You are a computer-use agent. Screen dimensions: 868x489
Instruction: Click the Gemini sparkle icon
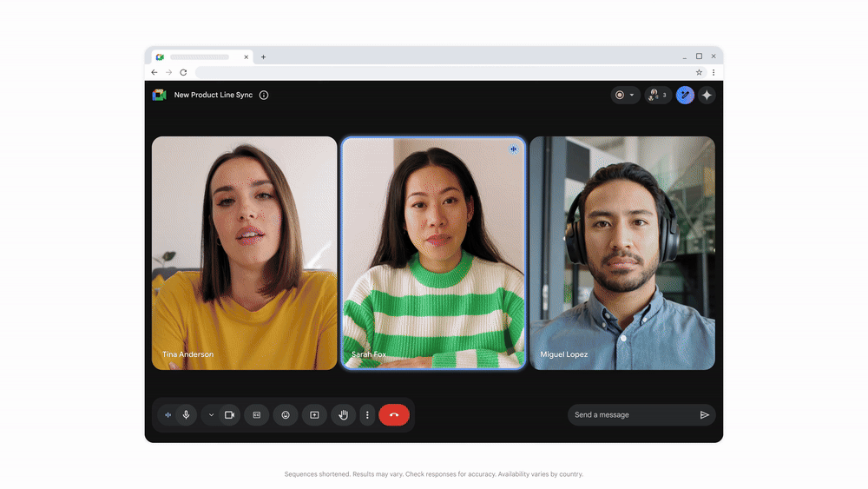click(x=707, y=95)
